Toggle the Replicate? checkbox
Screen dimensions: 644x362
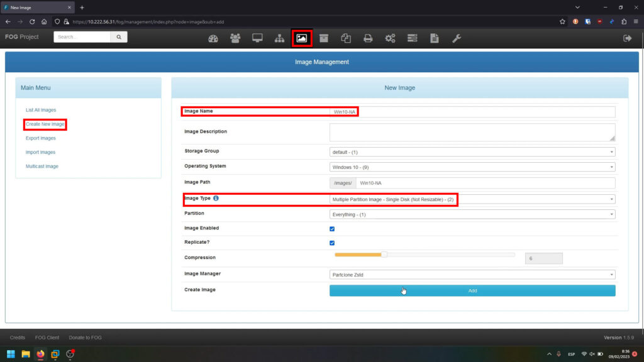332,243
